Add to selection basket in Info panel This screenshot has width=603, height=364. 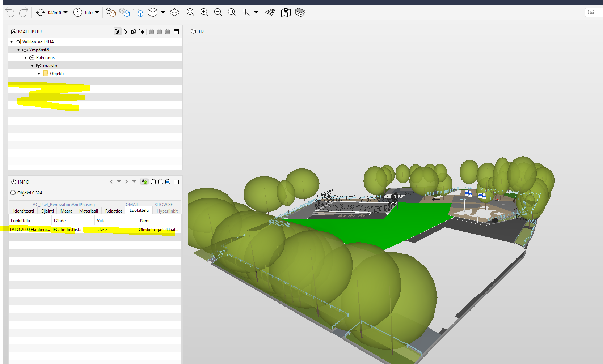click(153, 182)
